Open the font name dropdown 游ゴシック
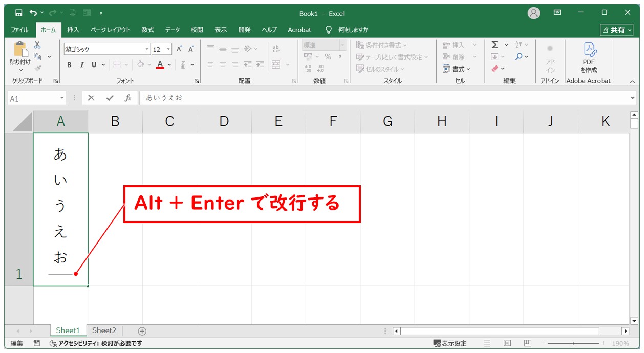This screenshot has width=644, height=353. (x=147, y=49)
